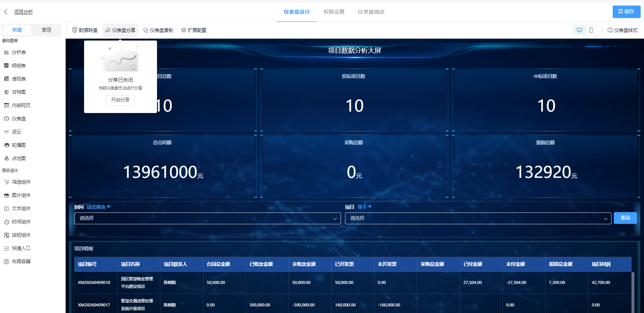This screenshot has width=644, height=313.
Task: Click the 查询 query button
Action: [625, 218]
